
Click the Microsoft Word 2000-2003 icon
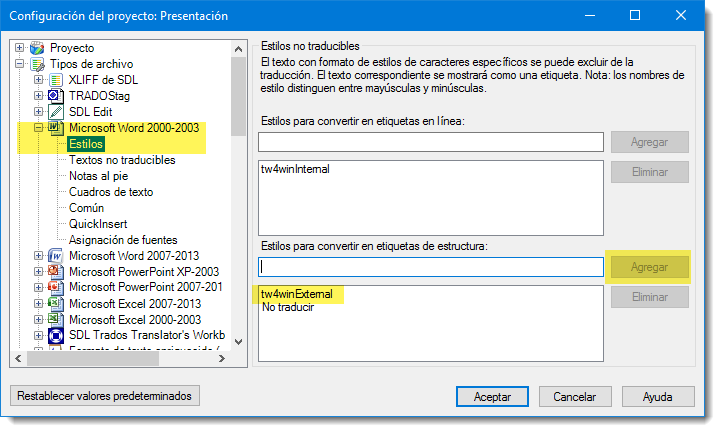(x=56, y=128)
